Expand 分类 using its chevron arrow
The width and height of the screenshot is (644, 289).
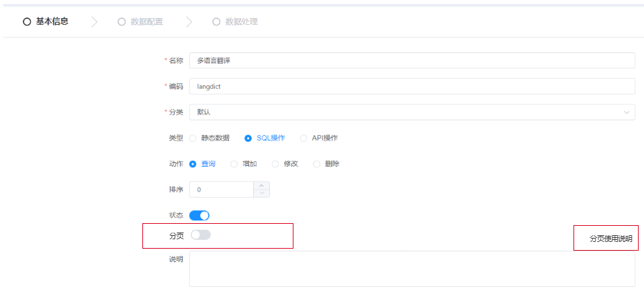point(627,112)
